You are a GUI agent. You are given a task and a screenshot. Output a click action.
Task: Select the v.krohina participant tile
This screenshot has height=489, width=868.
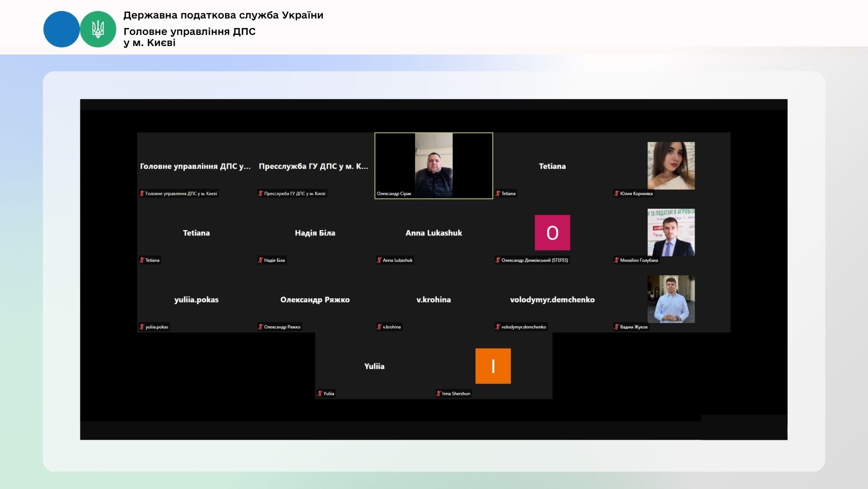(x=433, y=300)
